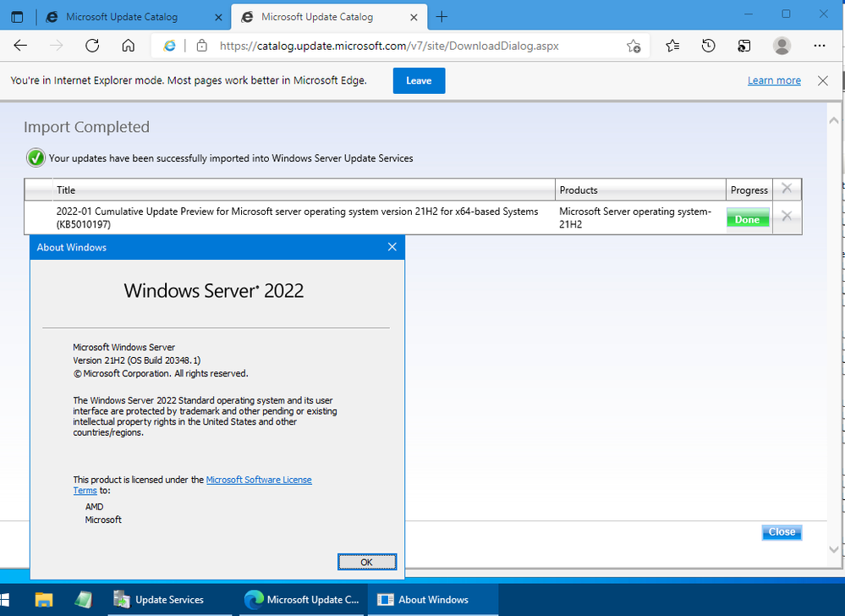Click the green Done progress indicator
The height and width of the screenshot is (616, 845).
click(x=748, y=219)
